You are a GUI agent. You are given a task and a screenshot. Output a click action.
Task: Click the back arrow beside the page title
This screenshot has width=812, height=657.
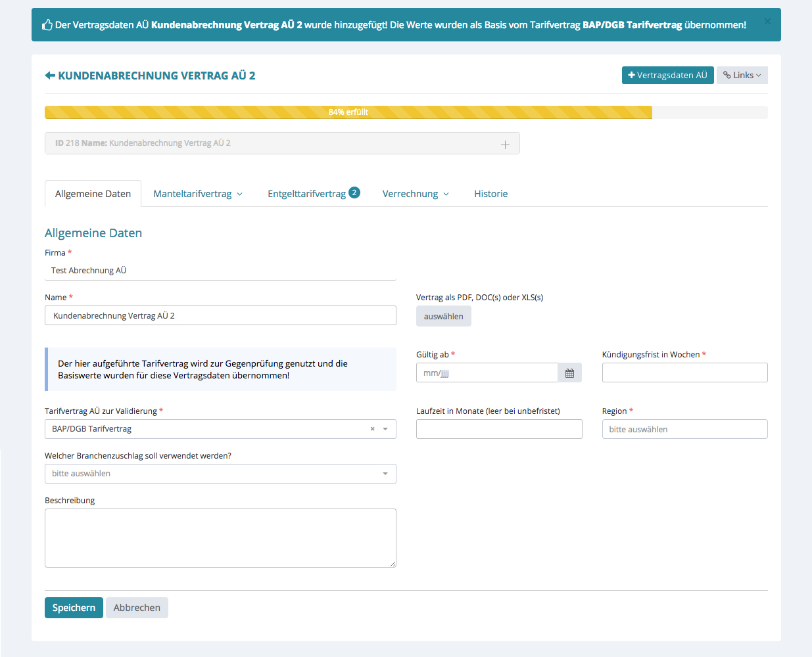coord(50,76)
